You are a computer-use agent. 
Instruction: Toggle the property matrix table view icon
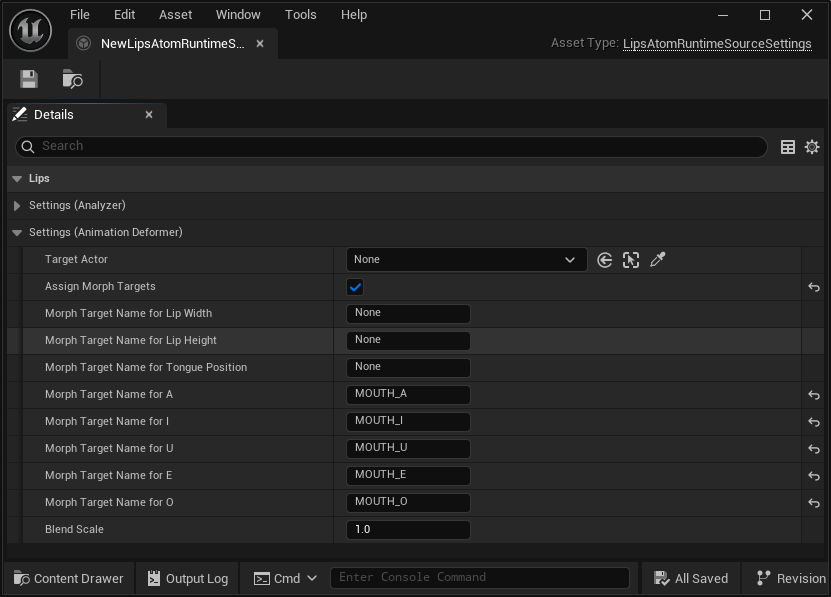coord(788,147)
